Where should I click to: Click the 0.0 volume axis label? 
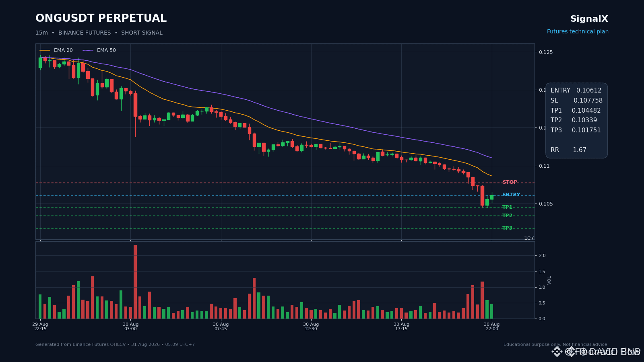[x=542, y=319]
